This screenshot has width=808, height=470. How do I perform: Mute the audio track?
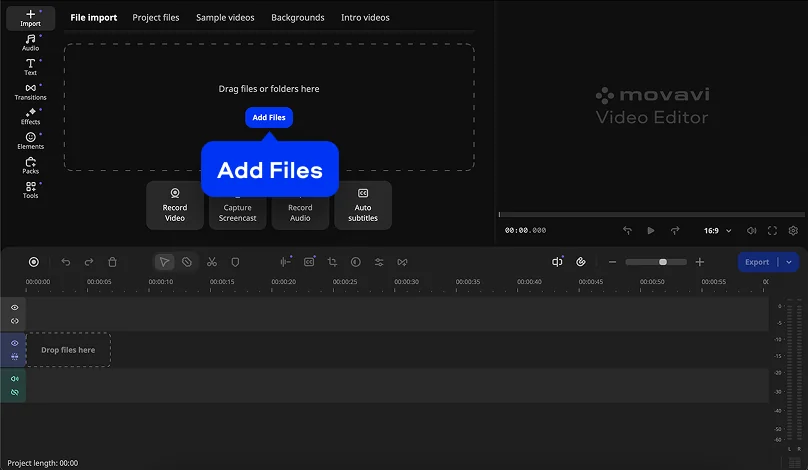tap(15, 379)
